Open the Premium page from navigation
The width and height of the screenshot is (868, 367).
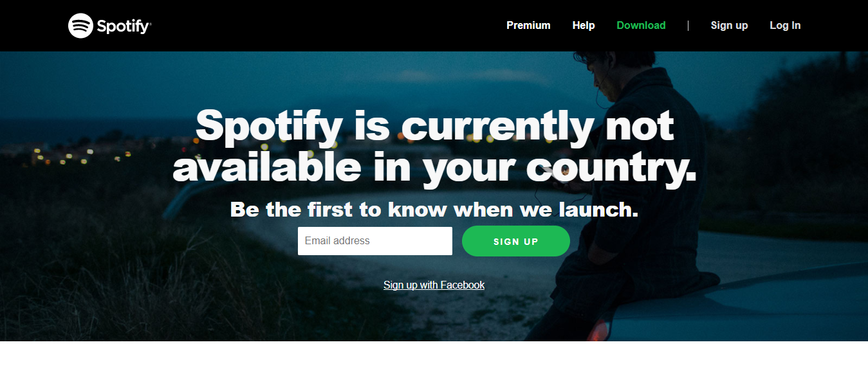pyautogui.click(x=528, y=26)
